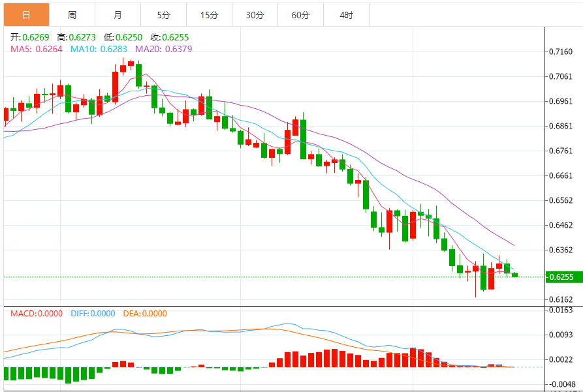583x392 pixels.
Task: Open the 15分 timeframe tab
Action: tap(210, 15)
